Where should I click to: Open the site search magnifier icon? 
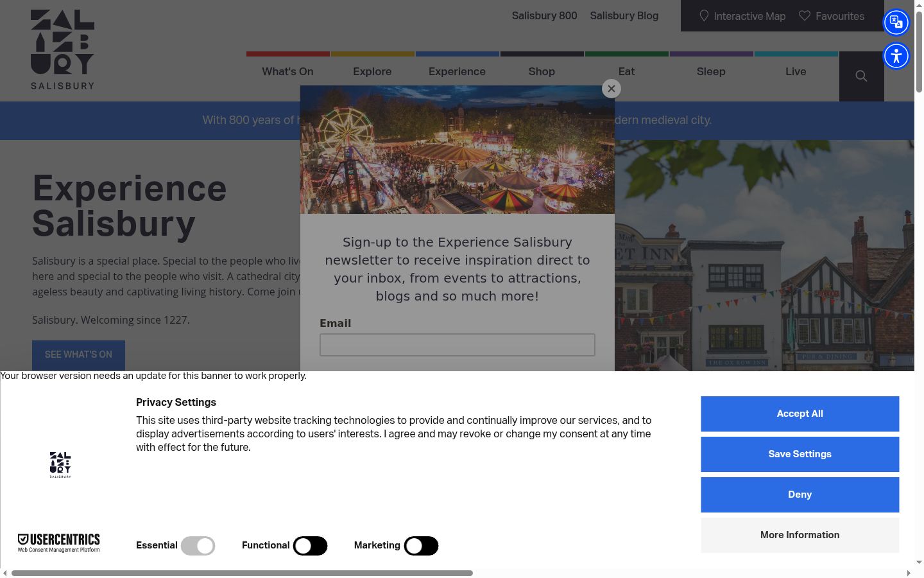861,76
